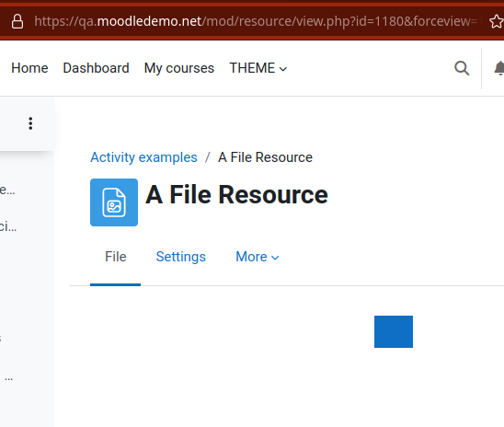Open notifications bell icon
Viewport: 504px width, 427px height.
pyautogui.click(x=499, y=68)
